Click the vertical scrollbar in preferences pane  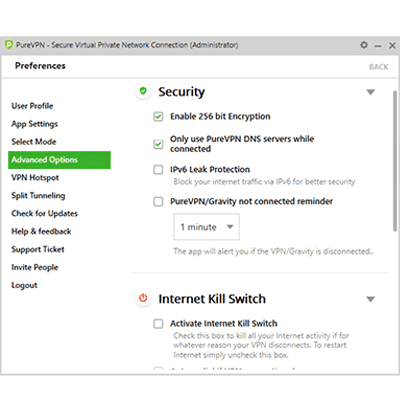[x=395, y=161]
